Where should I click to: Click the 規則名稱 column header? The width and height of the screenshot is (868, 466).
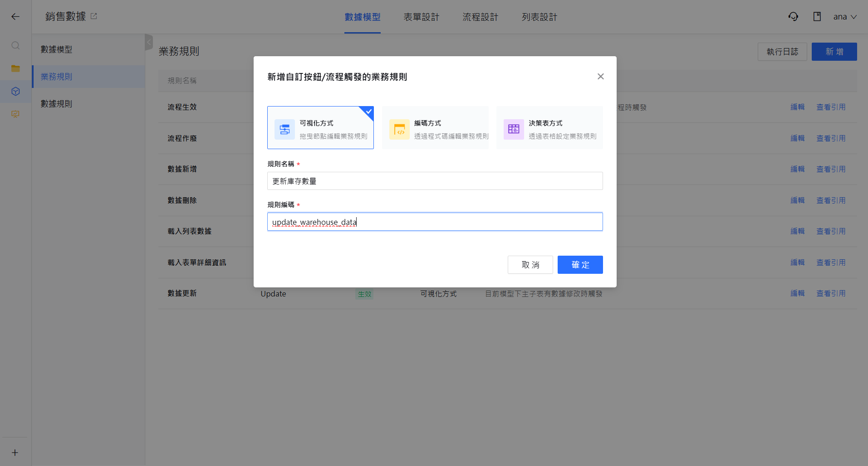182,81
